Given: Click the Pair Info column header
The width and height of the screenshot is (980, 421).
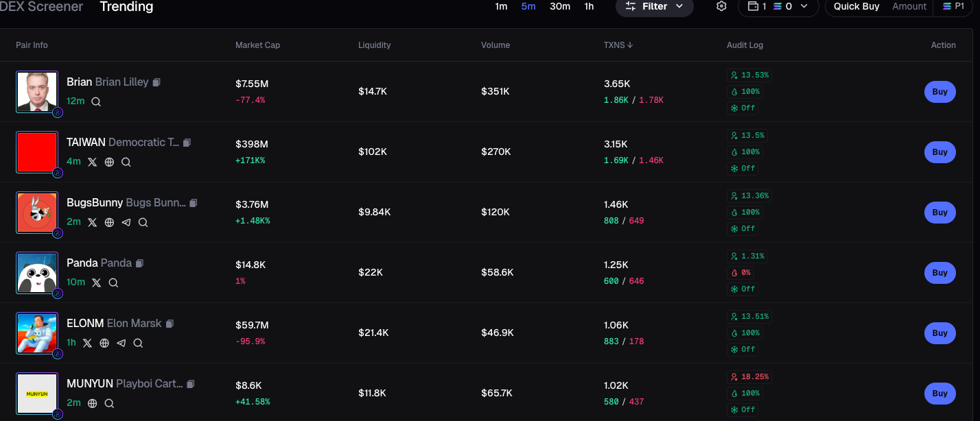Looking at the screenshot, I should click(x=32, y=45).
